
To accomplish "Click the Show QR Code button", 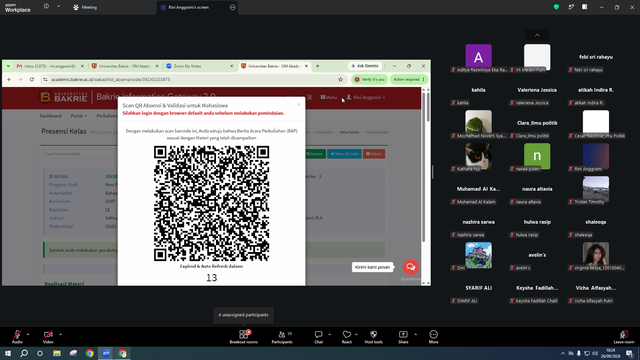I will [344, 154].
